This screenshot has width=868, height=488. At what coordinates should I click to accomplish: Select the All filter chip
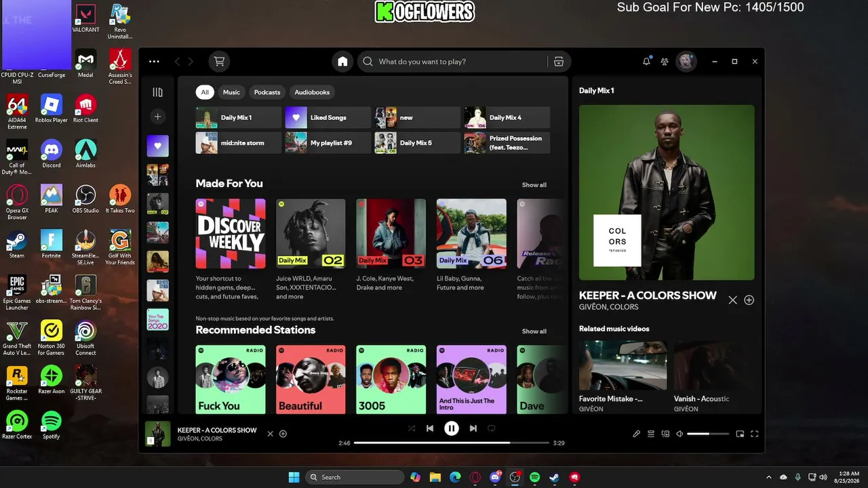click(205, 92)
